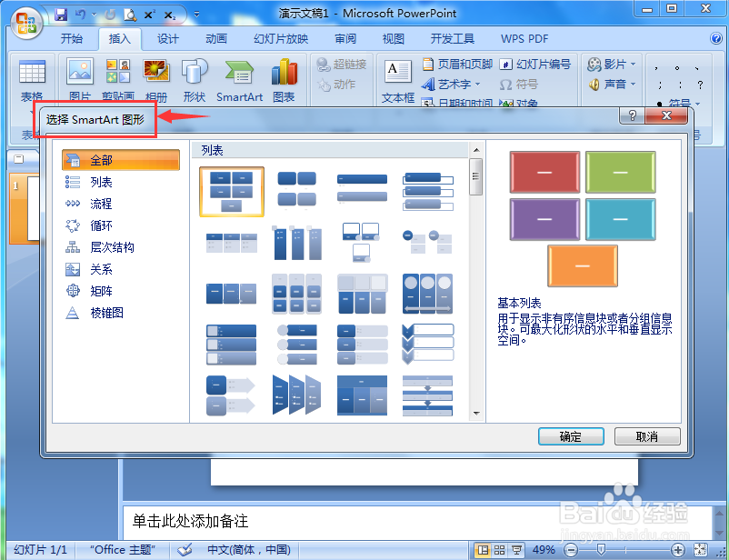Zoom in with the plus button

click(678, 550)
